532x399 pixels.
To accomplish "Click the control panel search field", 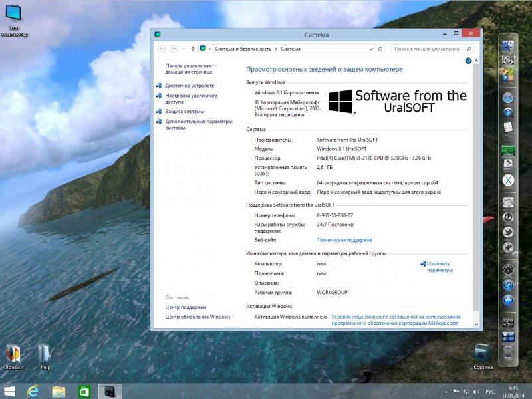I will pyautogui.click(x=432, y=49).
